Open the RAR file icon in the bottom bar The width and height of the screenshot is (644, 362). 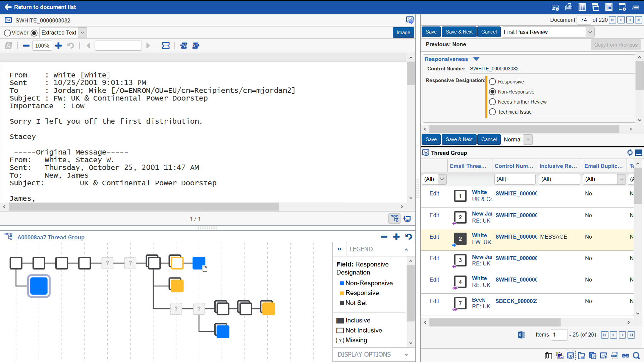click(x=614, y=356)
